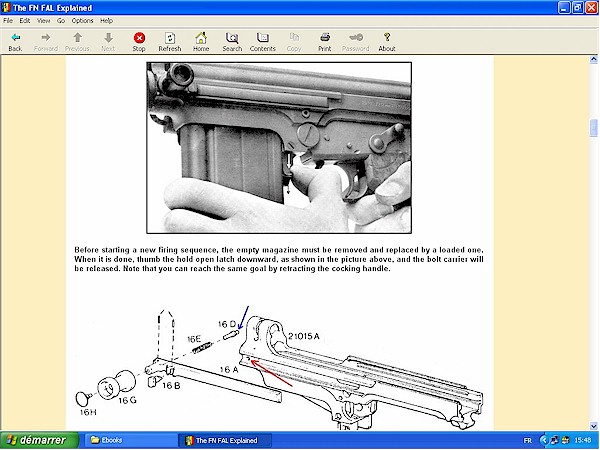Click the 15:48 system clock

point(583,440)
